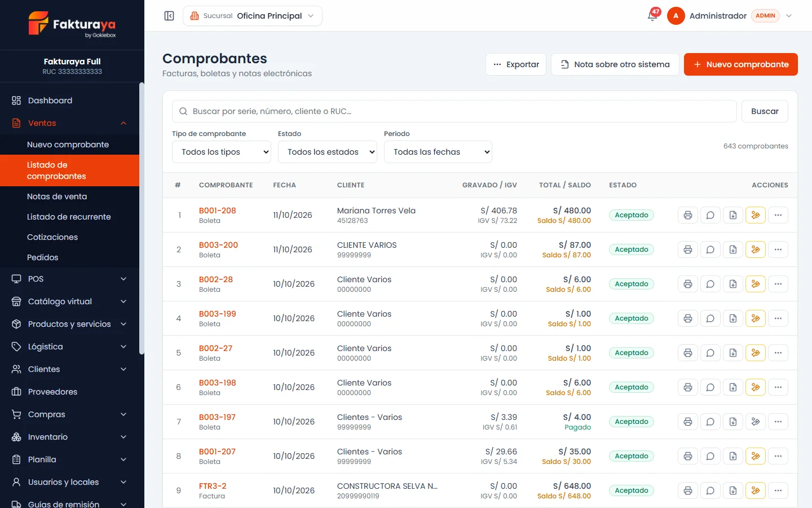812x508 pixels.
Task: Print comprobante B001-207
Action: (x=688, y=456)
